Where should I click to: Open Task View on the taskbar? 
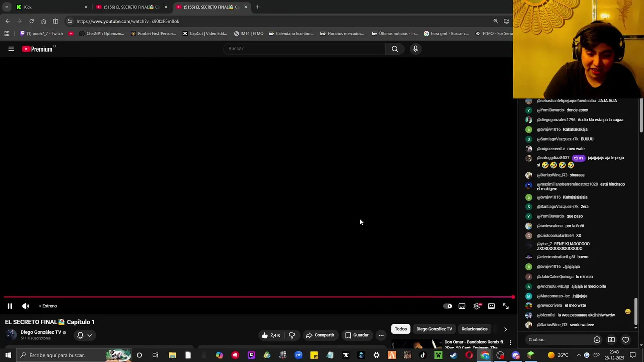[x=155, y=355]
